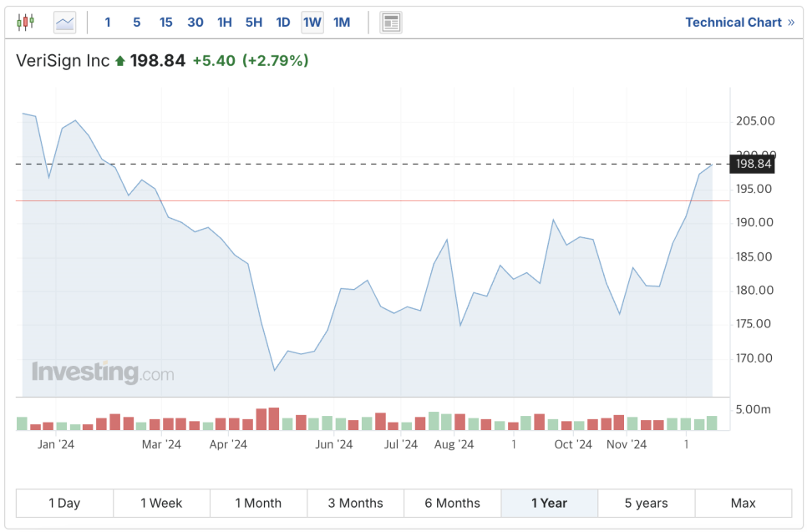
Task: Click the Aug '24 date label
Action: pyautogui.click(x=454, y=444)
